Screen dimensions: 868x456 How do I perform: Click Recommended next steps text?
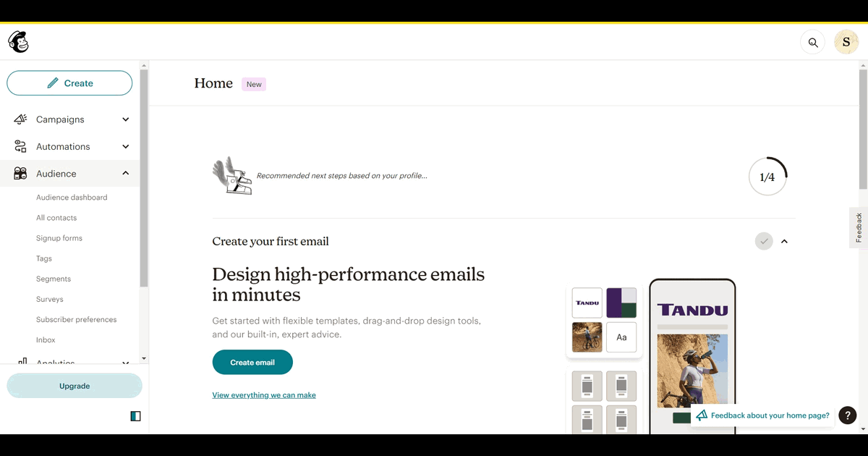click(x=342, y=176)
